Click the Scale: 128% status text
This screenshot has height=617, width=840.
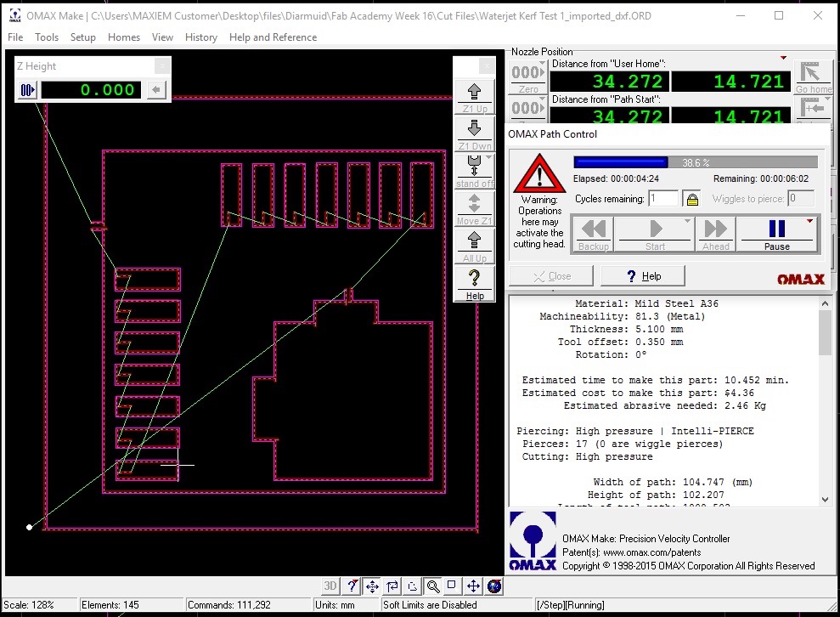point(29,604)
